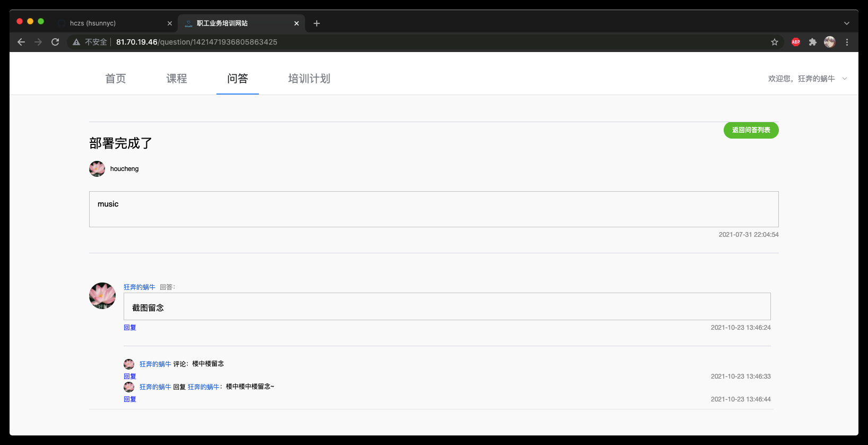Click houcheng's author avatar

(97, 169)
